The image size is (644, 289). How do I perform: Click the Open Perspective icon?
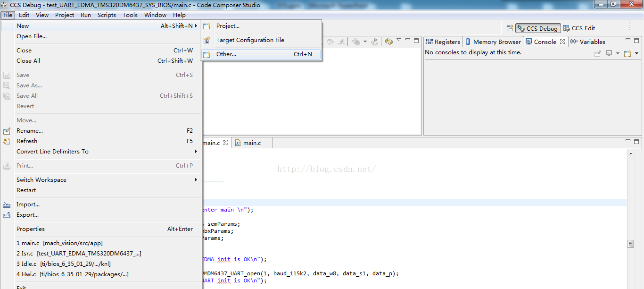point(509,28)
